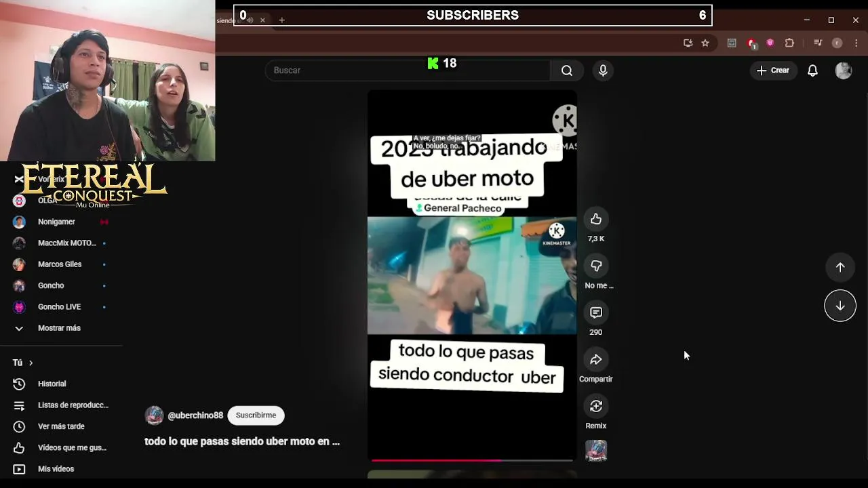This screenshot has height=488, width=868.
Task: Open the comments for this Short
Action: [x=596, y=312]
